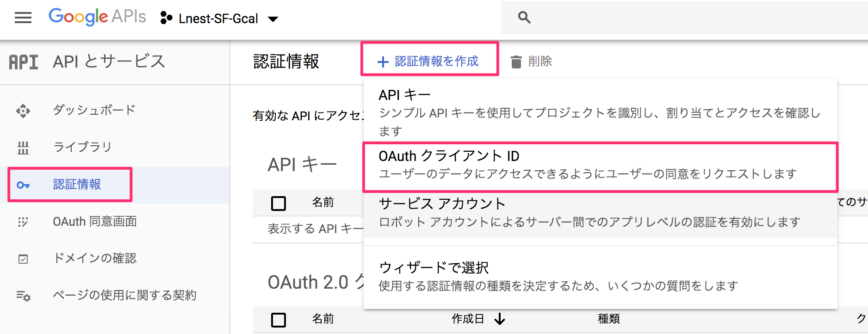
Task: Click the 名前 header in OAuth 2.0 table
Action: (x=323, y=319)
